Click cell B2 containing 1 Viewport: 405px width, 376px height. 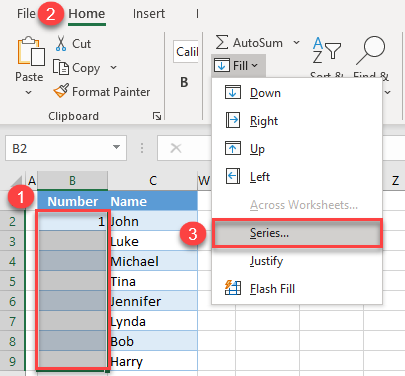click(73, 221)
